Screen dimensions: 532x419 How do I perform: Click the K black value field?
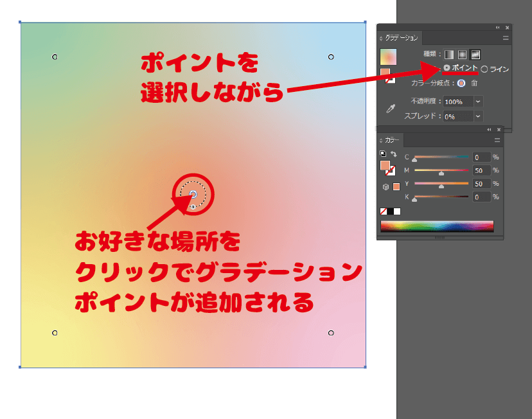[481, 197]
